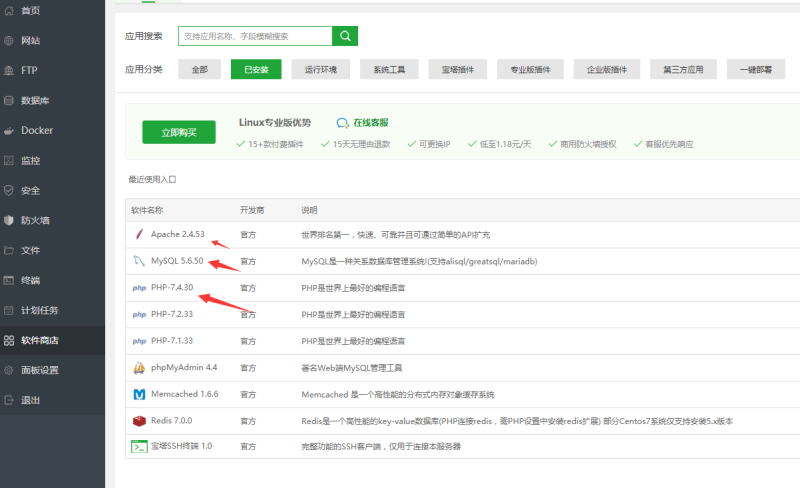The width and height of the screenshot is (800, 488).
Task: Select the 已安装 category filter
Action: coord(256,69)
